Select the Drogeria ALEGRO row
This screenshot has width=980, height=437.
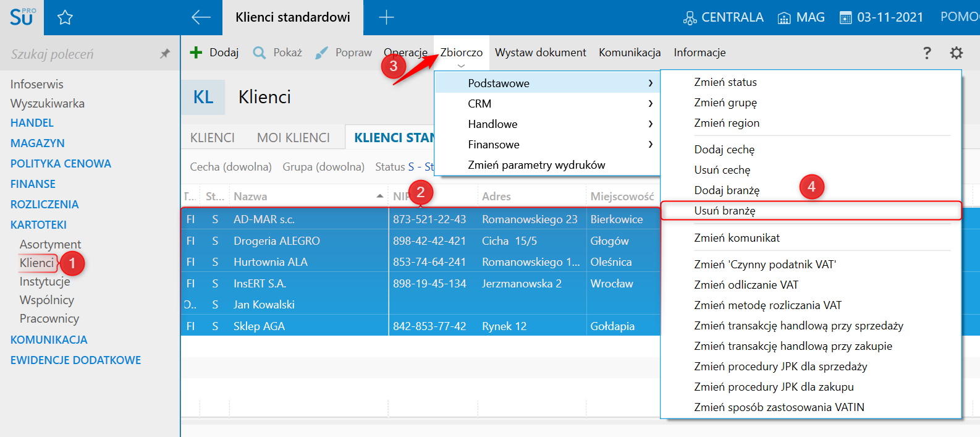click(x=421, y=240)
